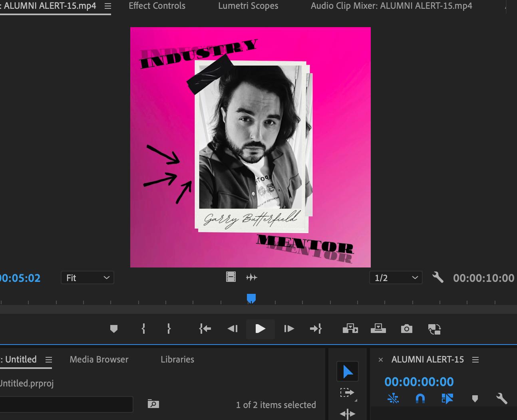Click the video preview of Garry Butterfield
Viewport: 517px width, 420px height.
click(x=251, y=147)
